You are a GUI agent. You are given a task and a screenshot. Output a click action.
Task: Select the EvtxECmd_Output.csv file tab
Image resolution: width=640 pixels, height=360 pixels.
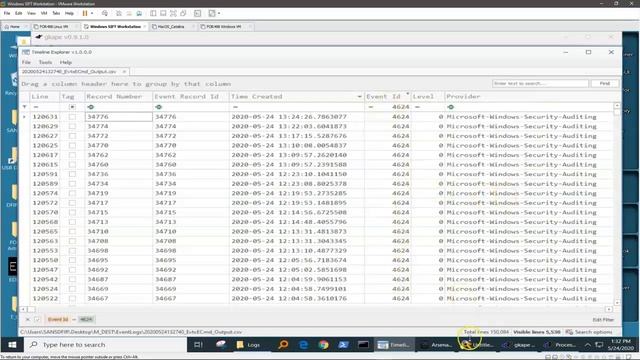[69, 71]
